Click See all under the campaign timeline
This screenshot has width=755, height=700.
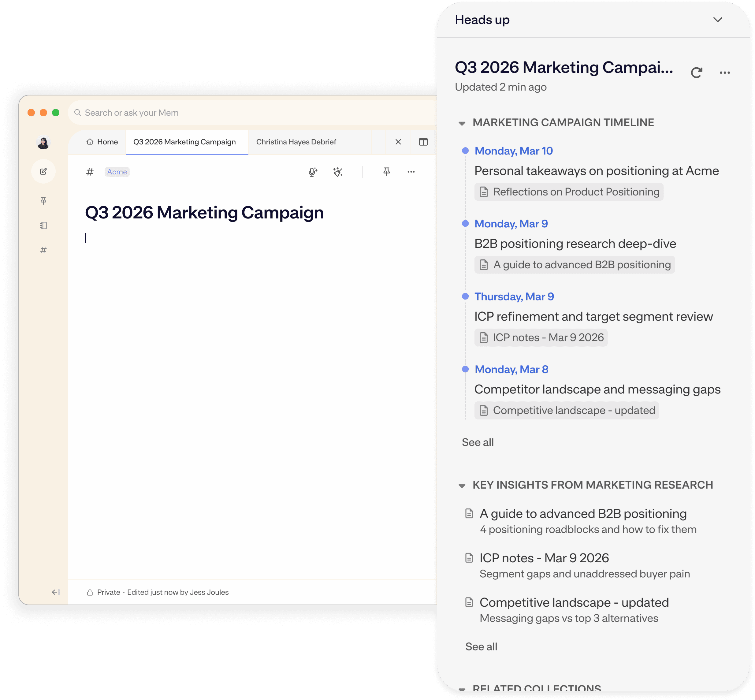pos(477,442)
